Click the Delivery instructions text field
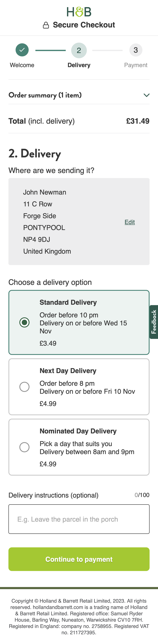The width and height of the screenshot is (158, 644). (79, 519)
